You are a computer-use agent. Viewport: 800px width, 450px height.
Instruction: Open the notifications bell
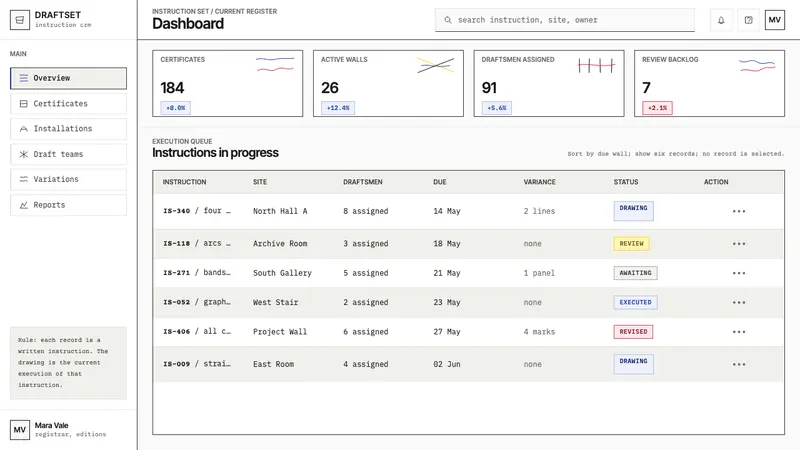tap(721, 20)
